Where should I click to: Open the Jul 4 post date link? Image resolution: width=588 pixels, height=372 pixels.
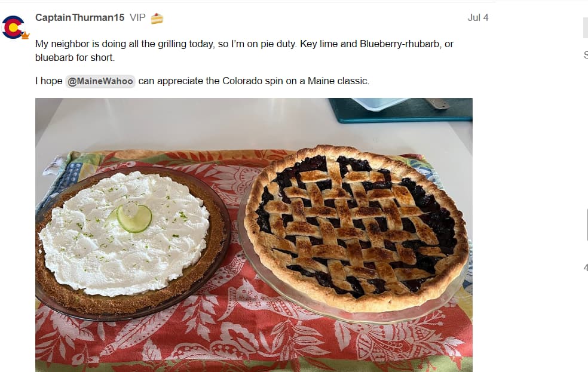(478, 17)
